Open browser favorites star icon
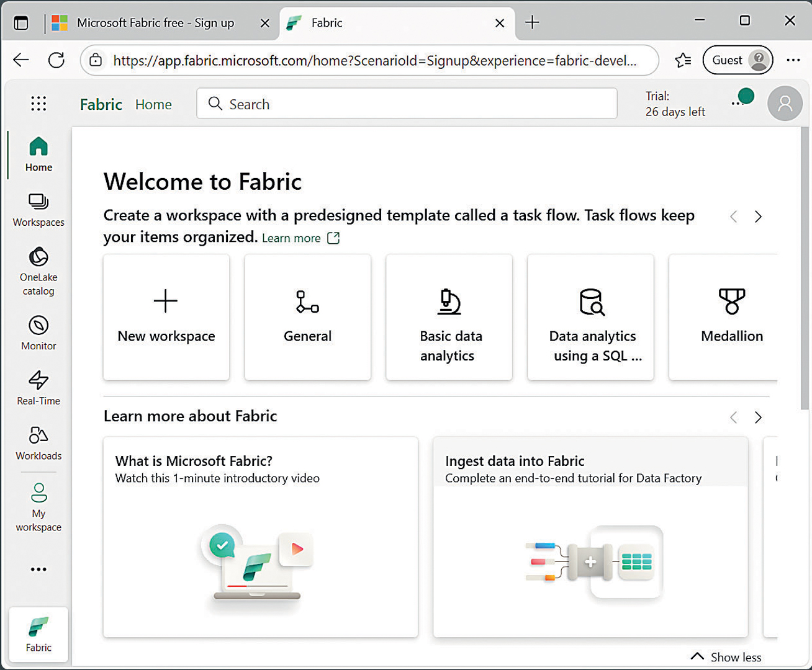 pyautogui.click(x=683, y=60)
